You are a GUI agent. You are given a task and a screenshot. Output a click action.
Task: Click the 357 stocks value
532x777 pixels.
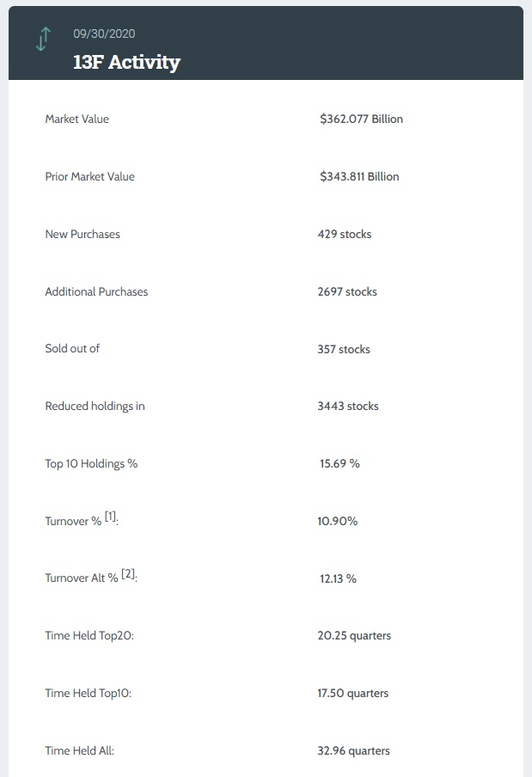(x=344, y=349)
